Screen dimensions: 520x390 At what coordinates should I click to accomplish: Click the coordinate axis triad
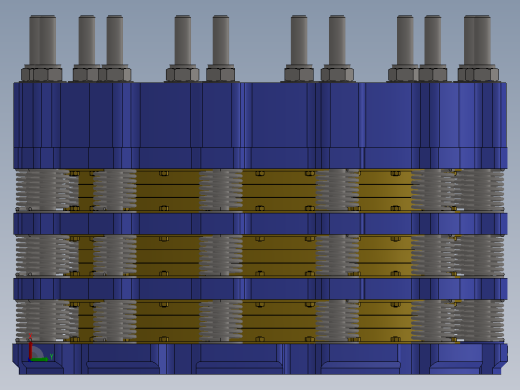click(x=40, y=348)
